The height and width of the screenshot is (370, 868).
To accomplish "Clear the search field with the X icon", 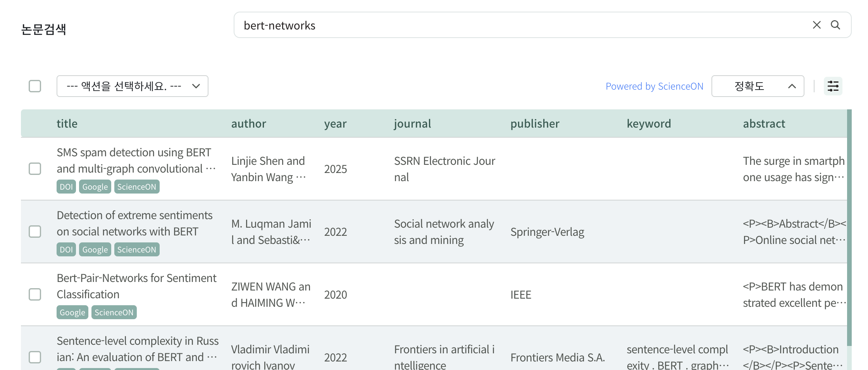I will (x=816, y=25).
